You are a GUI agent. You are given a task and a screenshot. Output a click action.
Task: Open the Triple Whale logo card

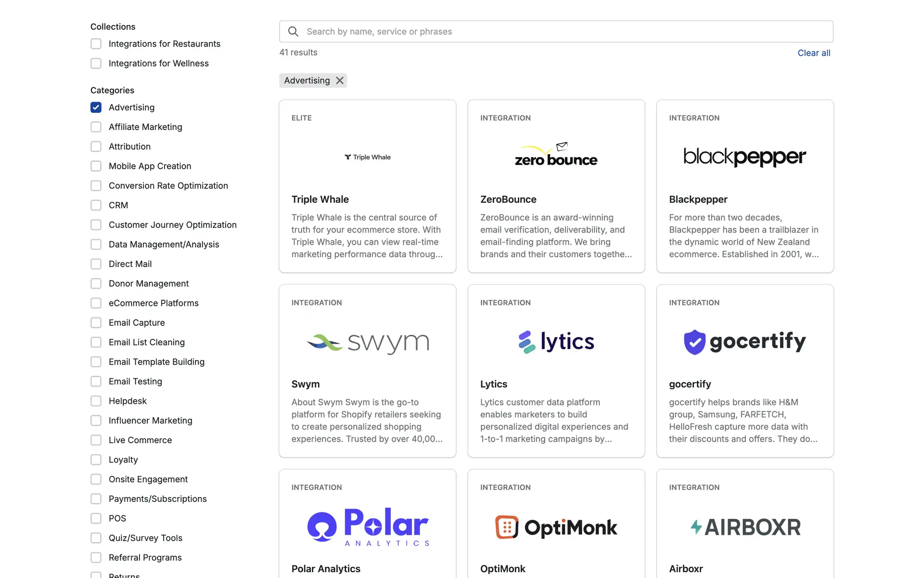click(367, 157)
